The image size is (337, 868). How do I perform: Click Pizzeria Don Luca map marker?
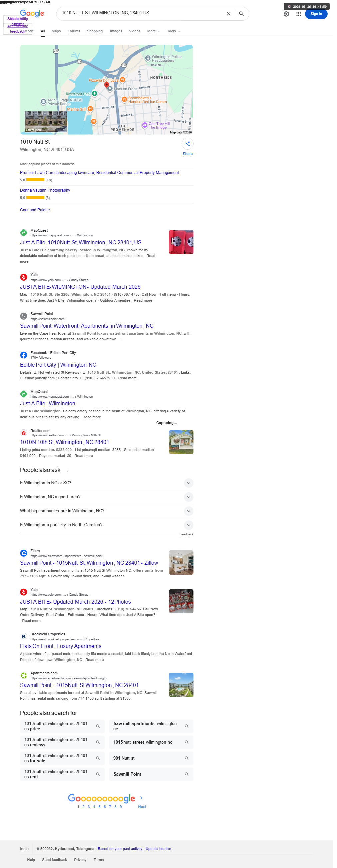coord(124,81)
